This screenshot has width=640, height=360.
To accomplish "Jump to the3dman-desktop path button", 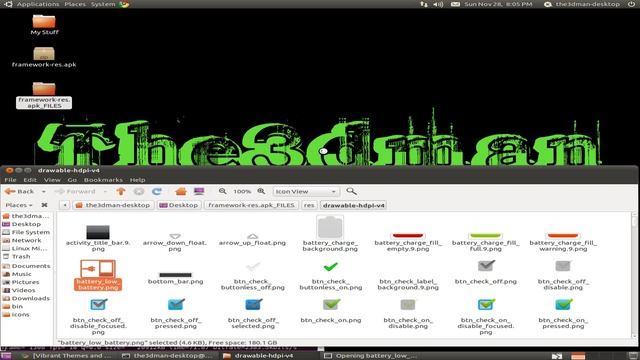I will (x=113, y=205).
